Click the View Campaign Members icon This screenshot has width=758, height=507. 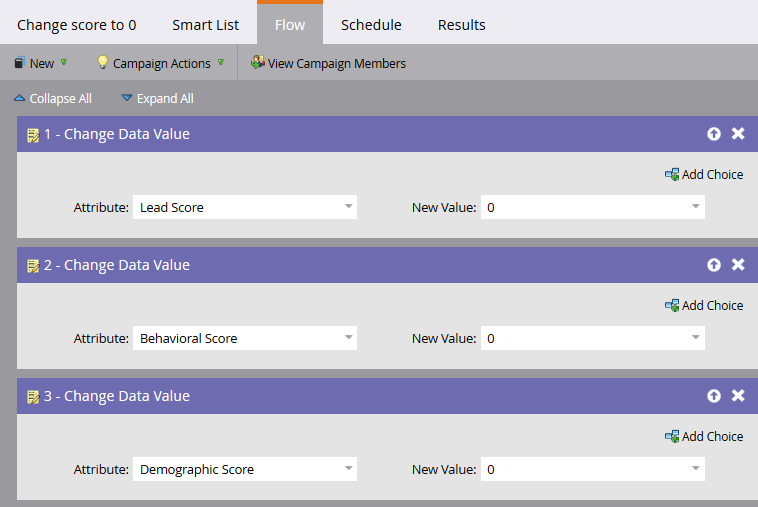point(258,63)
